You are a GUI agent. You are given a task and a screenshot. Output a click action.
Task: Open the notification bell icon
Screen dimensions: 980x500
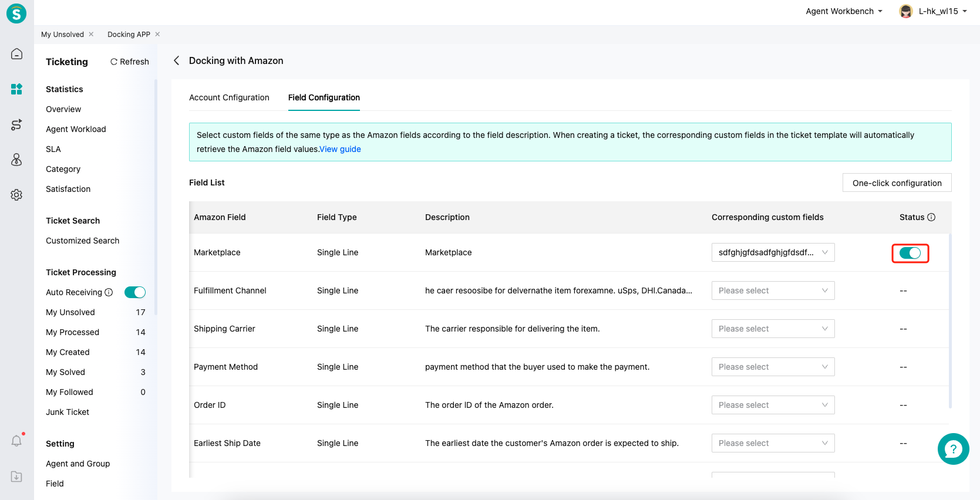(16, 441)
